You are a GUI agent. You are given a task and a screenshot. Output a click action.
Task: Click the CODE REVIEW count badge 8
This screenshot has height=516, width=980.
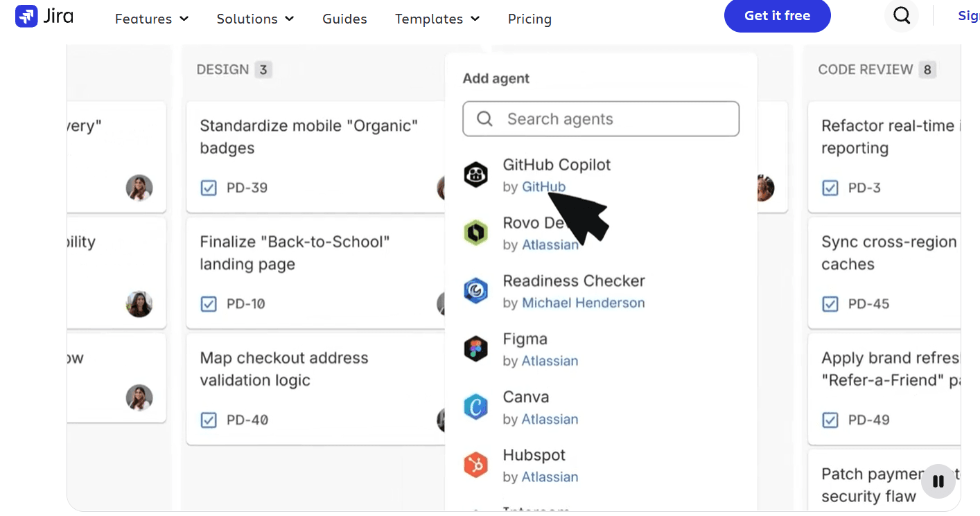(927, 69)
